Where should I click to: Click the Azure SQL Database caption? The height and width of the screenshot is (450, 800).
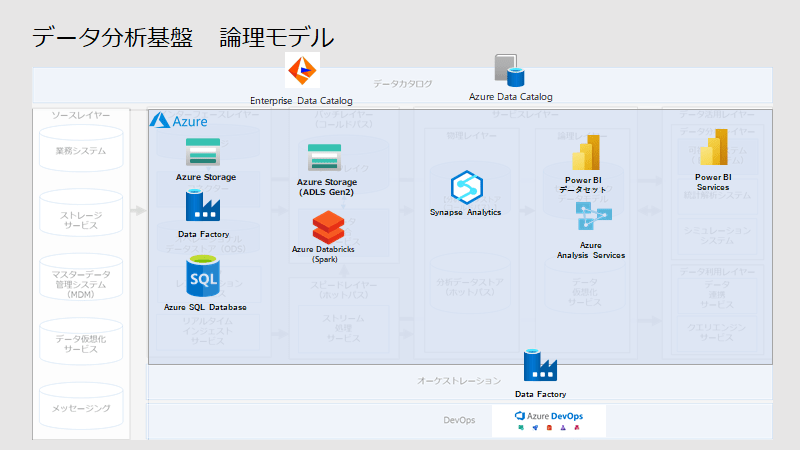pyautogui.click(x=205, y=307)
